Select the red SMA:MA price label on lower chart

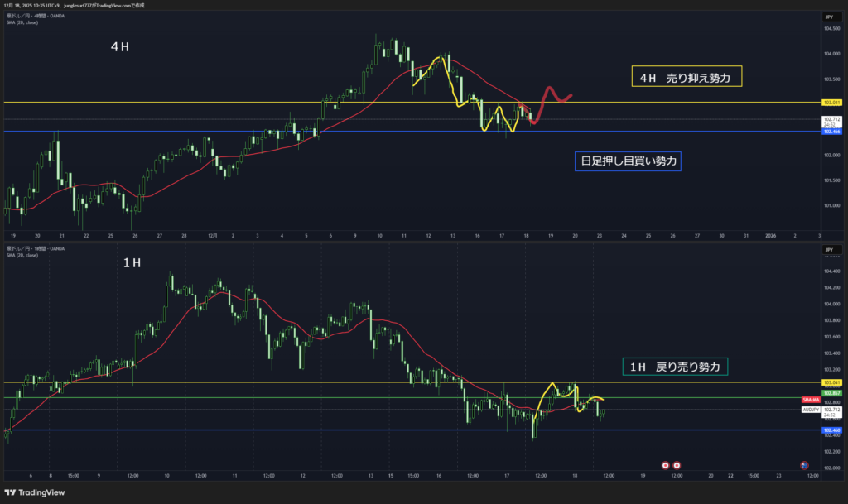[x=810, y=400]
